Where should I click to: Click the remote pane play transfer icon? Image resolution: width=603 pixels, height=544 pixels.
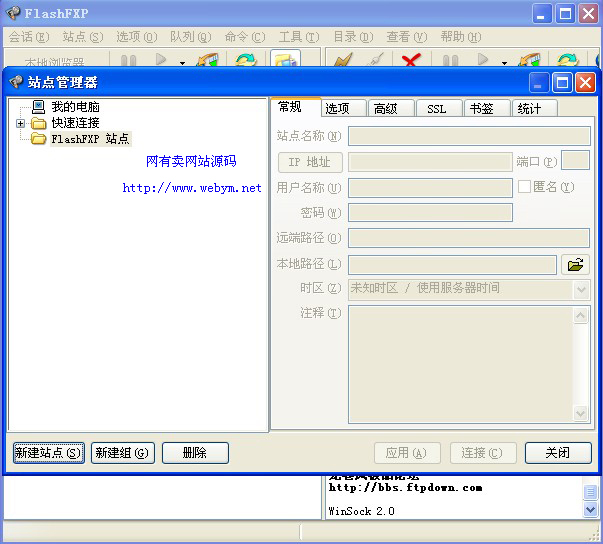[x=483, y=59]
